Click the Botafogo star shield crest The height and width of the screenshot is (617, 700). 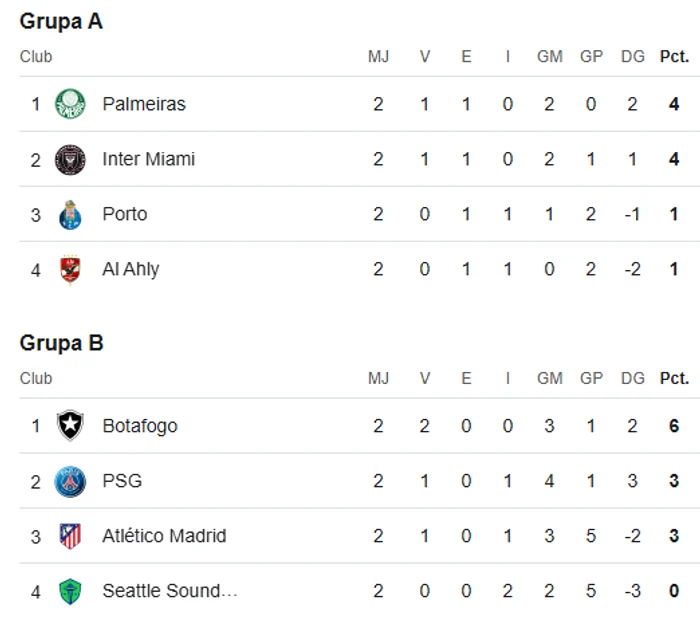pos(70,425)
